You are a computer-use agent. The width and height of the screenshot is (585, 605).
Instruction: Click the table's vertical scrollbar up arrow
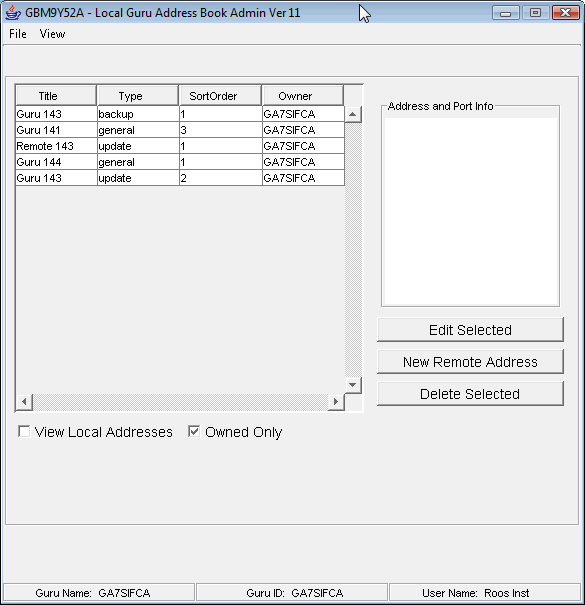(x=352, y=114)
